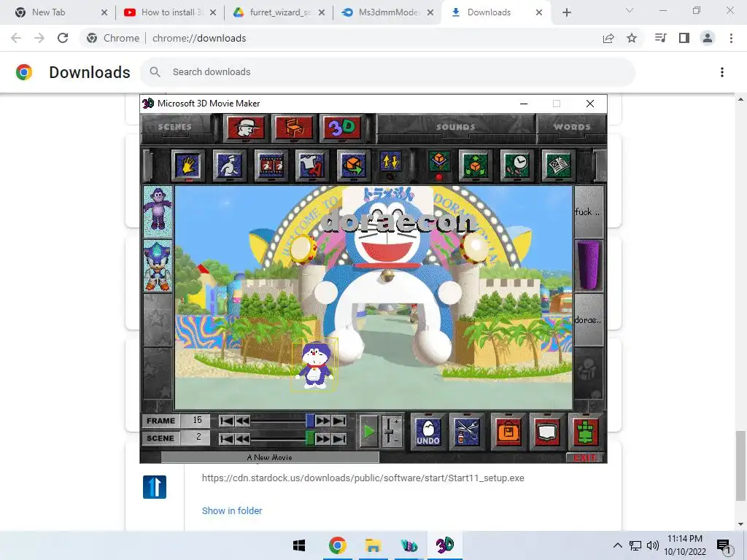747x560 pixels.
Task: Select the purple cylinder prop thumbnail
Action: 589,265
